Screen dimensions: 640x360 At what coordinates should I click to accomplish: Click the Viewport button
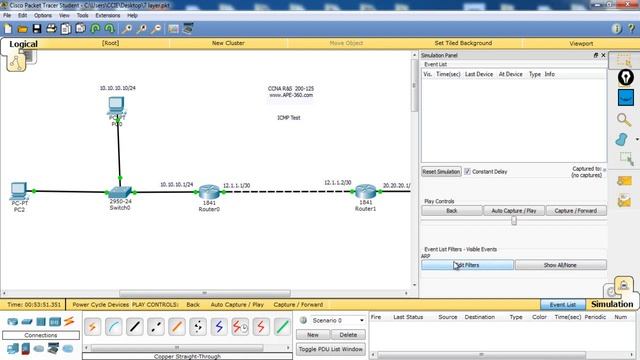click(x=581, y=43)
